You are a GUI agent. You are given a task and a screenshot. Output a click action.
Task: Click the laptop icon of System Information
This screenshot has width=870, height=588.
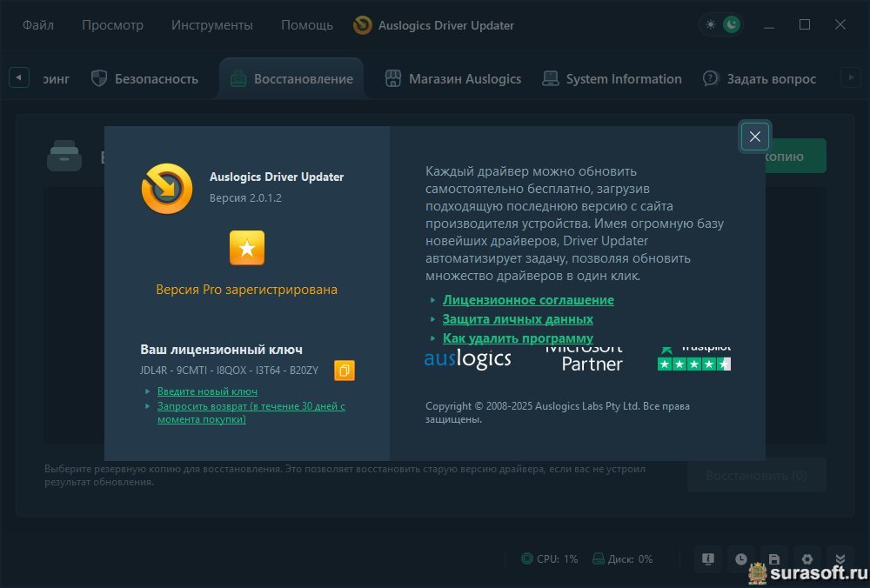pyautogui.click(x=551, y=79)
